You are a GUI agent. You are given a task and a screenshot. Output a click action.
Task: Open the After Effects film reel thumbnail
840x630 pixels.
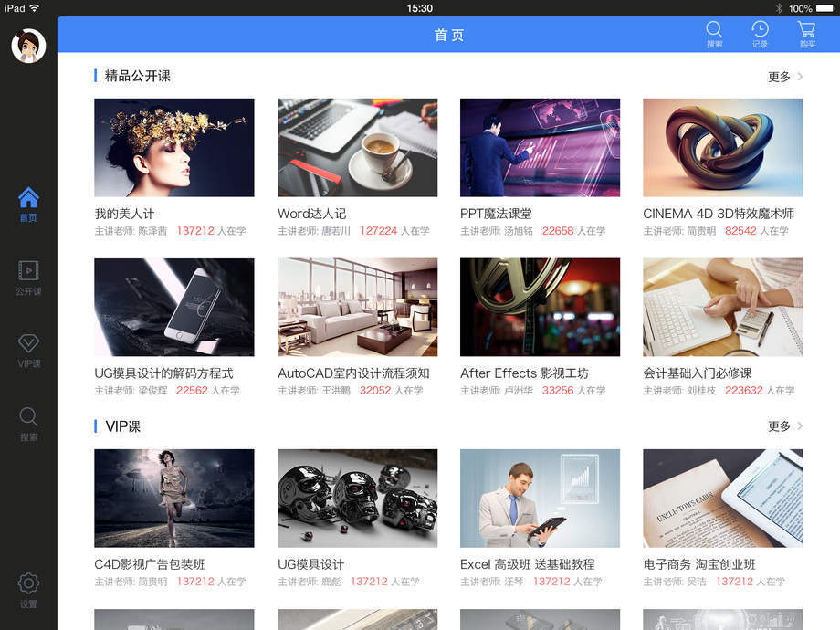coord(540,307)
